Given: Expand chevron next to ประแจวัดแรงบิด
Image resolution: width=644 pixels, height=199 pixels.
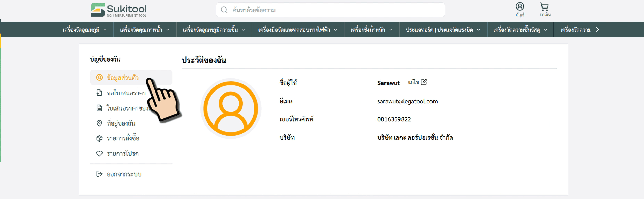Looking at the screenshot, I should point(478,30).
